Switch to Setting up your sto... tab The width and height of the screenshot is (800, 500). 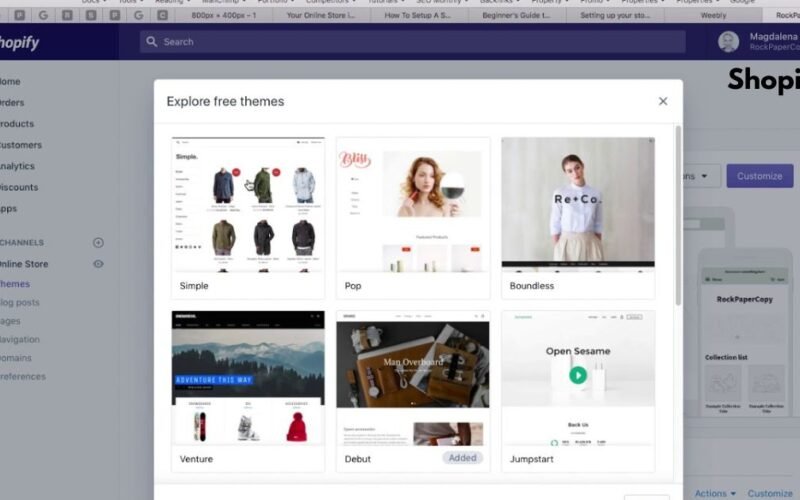(615, 15)
